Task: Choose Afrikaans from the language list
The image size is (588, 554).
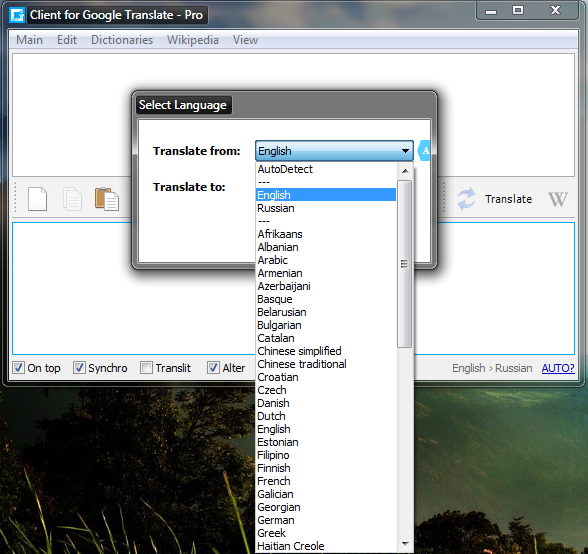Action: (326, 234)
